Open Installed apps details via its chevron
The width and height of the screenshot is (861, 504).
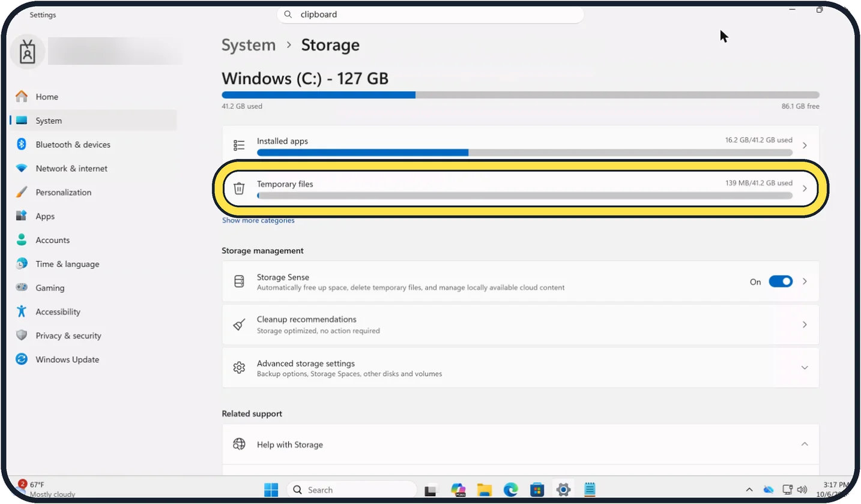(x=805, y=145)
